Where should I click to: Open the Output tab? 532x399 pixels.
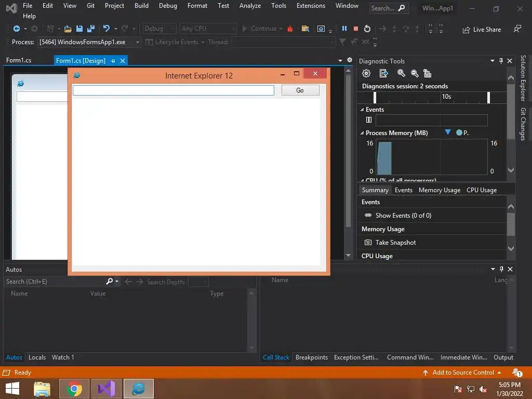pyautogui.click(x=503, y=357)
